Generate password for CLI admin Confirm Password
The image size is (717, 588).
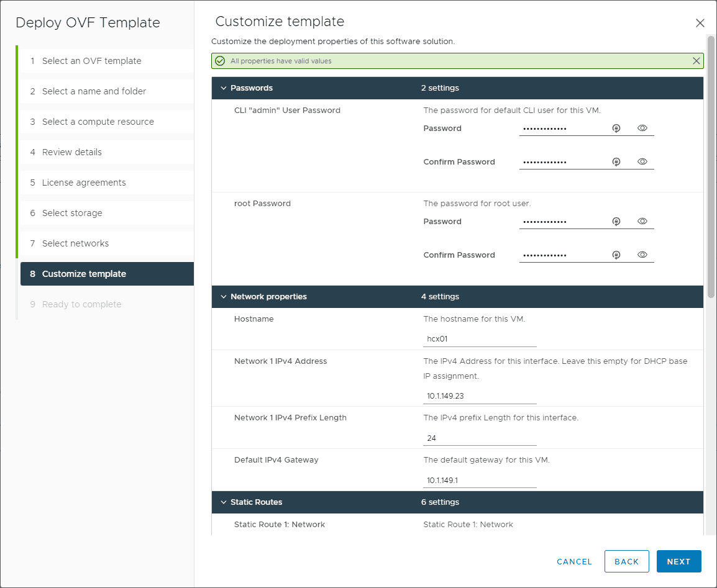(x=616, y=162)
